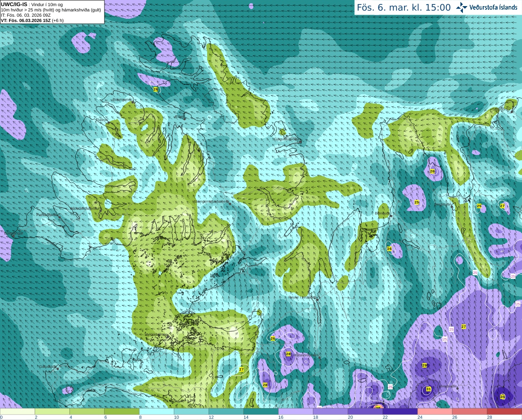Image resolution: width=522 pixels, height=420 pixels.
Task: Pick the 26–28 m/s salmon legend swatch
Action: (x=470, y=411)
